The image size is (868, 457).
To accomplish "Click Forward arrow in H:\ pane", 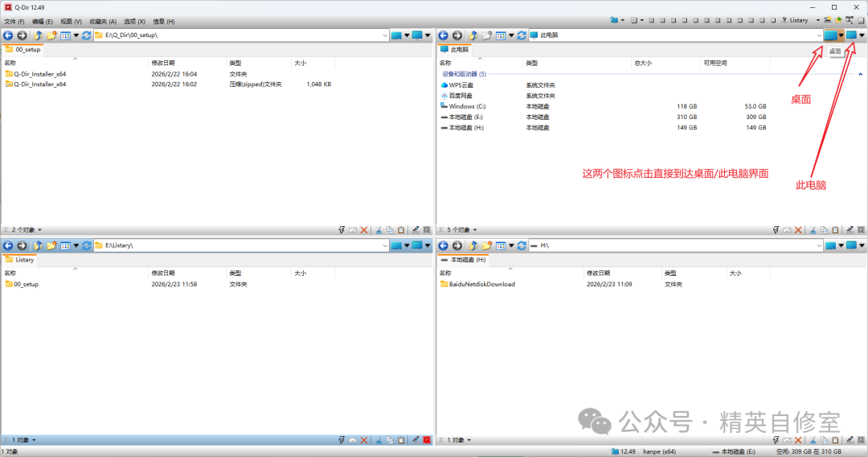I will point(457,245).
